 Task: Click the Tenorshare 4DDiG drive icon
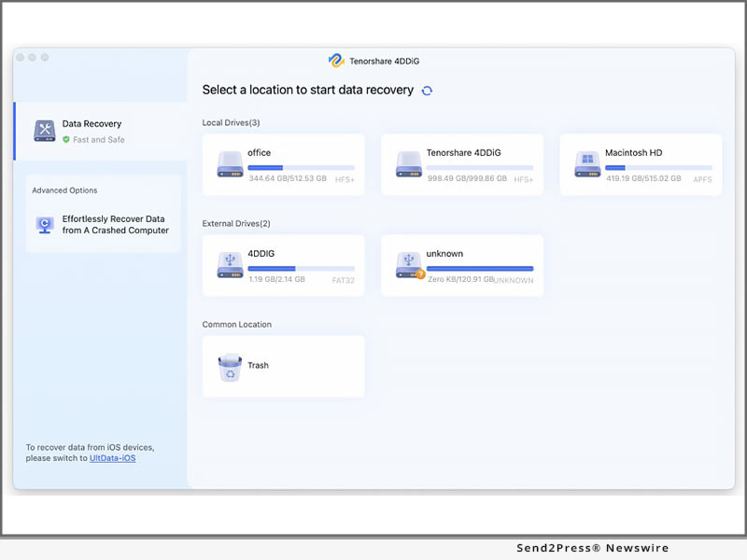409,164
